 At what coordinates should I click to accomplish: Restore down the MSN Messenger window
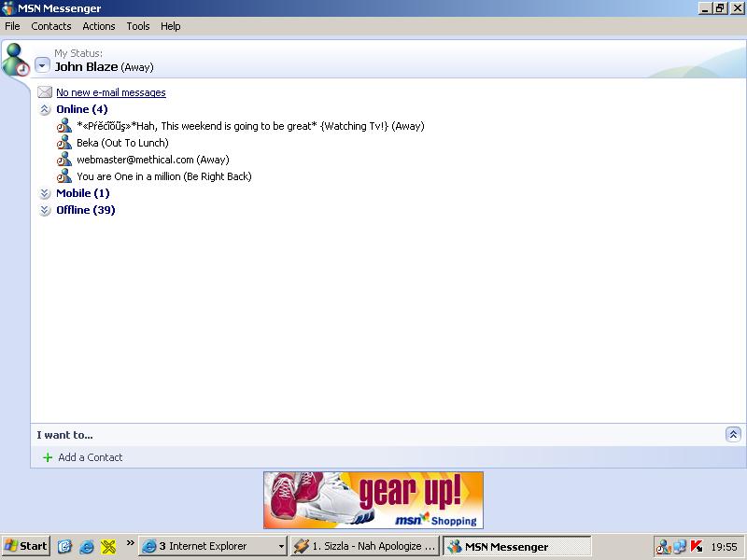pyautogui.click(x=719, y=8)
